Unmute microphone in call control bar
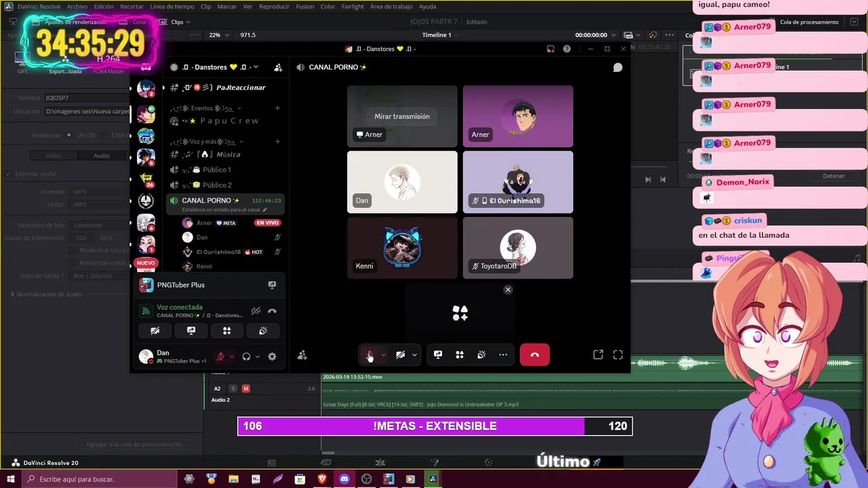 pos(370,354)
